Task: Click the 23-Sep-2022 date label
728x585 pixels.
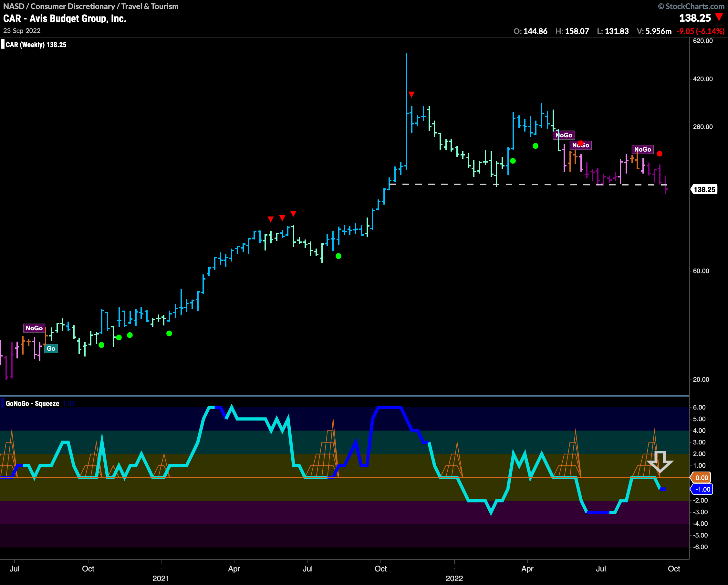Action: pyautogui.click(x=22, y=31)
